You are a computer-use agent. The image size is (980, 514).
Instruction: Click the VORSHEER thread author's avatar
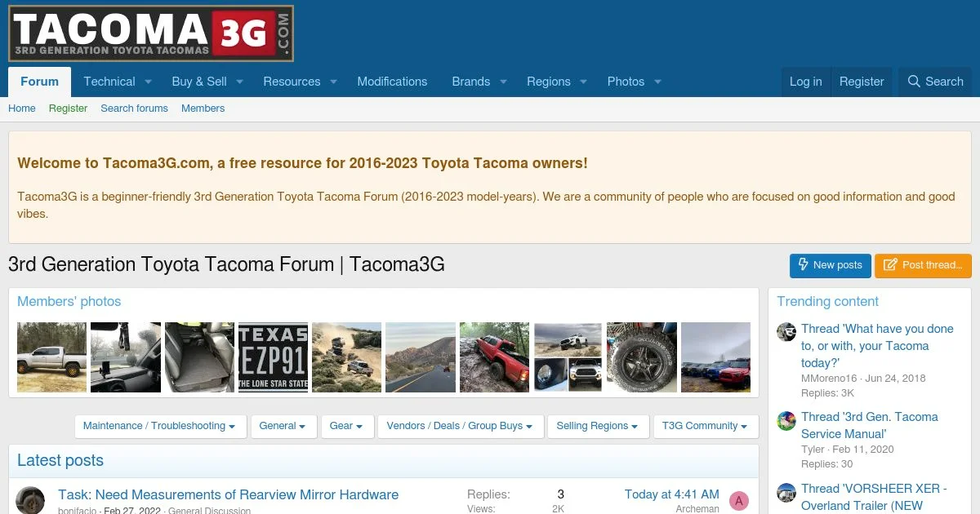(x=786, y=492)
